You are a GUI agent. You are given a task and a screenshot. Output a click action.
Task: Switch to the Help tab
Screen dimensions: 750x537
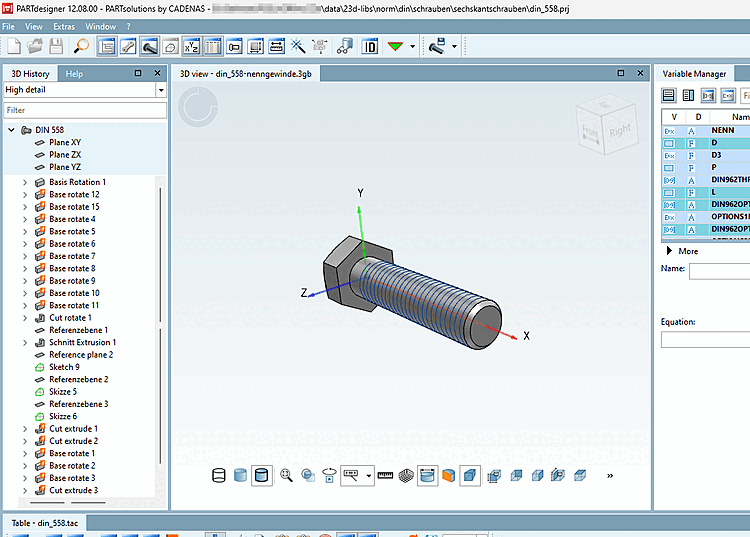pos(74,73)
